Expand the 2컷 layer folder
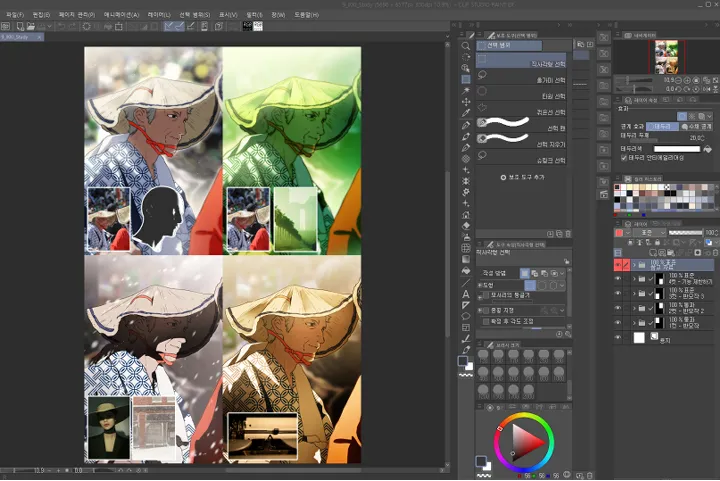The height and width of the screenshot is (481, 720). pos(634,308)
